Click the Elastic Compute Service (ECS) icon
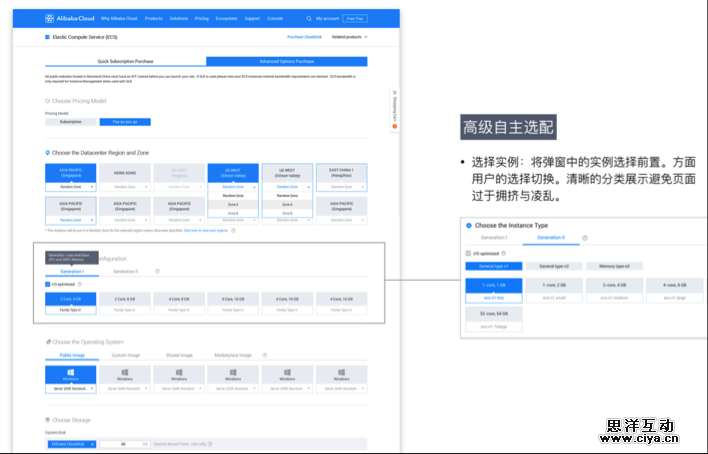708x454 pixels. click(x=47, y=37)
